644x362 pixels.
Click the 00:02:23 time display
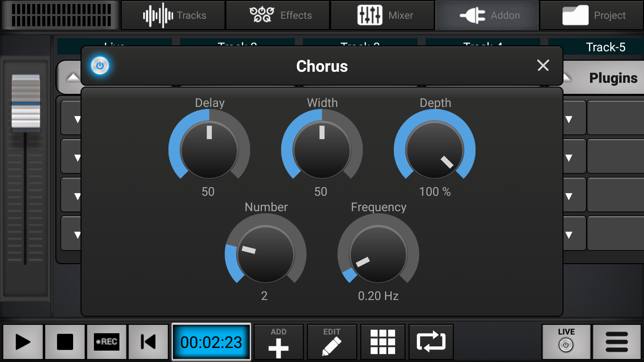pos(211,342)
